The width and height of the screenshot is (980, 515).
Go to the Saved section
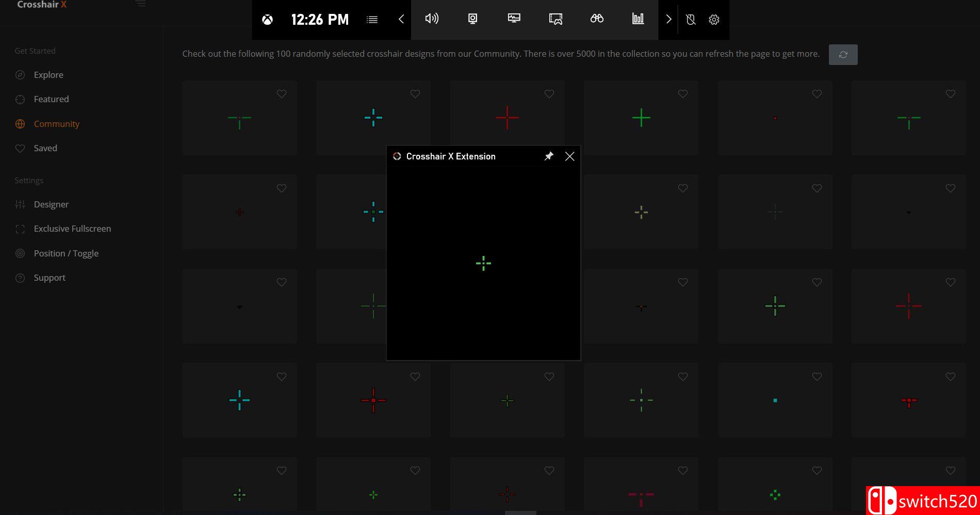coord(45,148)
